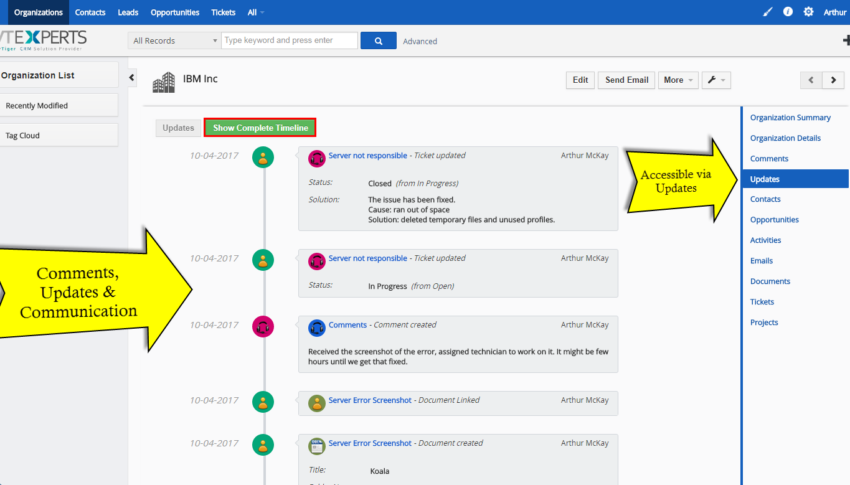Open Organization Summary tab
This screenshot has width=850, height=485.
[x=790, y=118]
